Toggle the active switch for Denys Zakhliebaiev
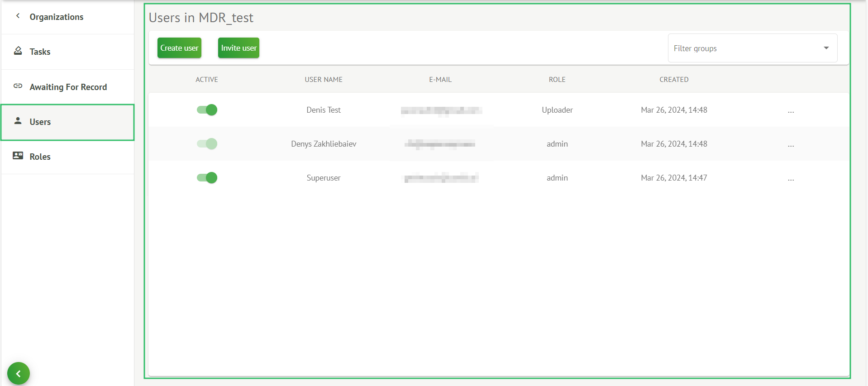This screenshot has height=386, width=868. click(x=207, y=144)
